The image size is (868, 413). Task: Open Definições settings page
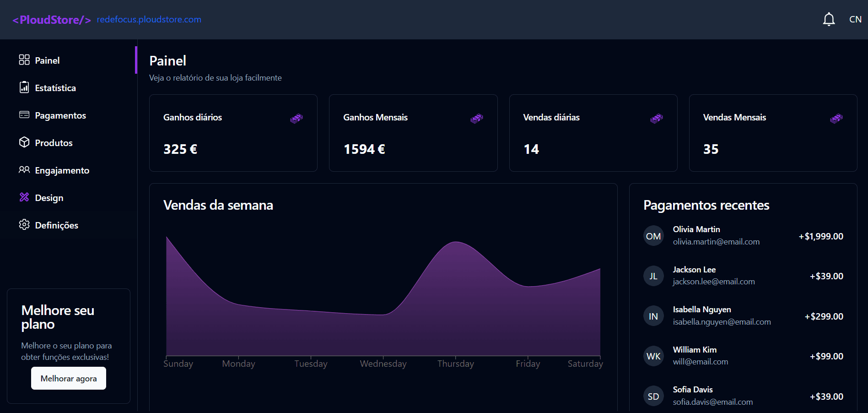click(69, 225)
